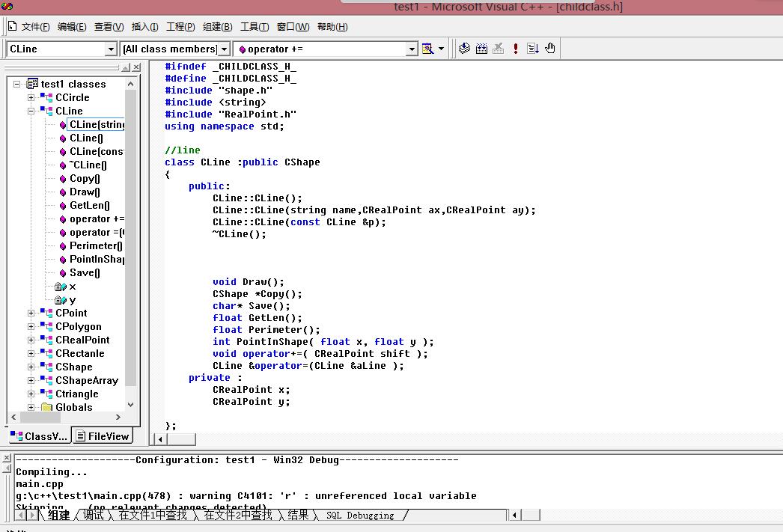
Task: Open the CLine class combo box
Action: point(111,49)
